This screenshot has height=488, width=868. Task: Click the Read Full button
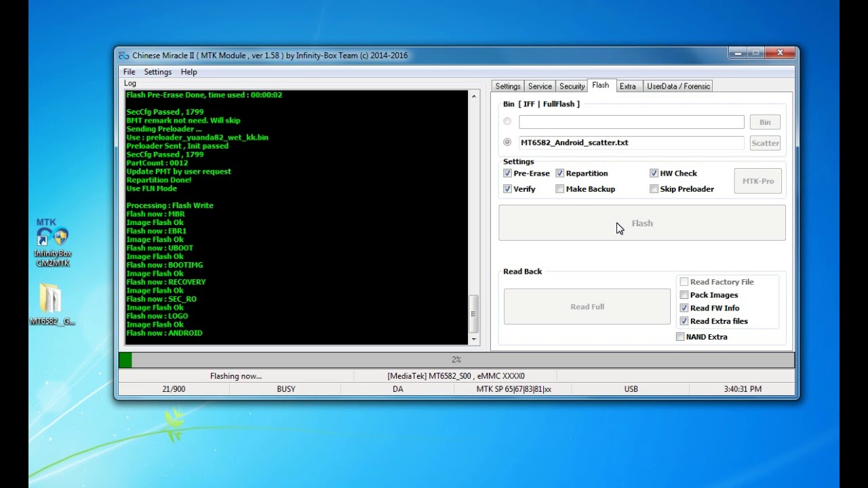[x=587, y=306]
